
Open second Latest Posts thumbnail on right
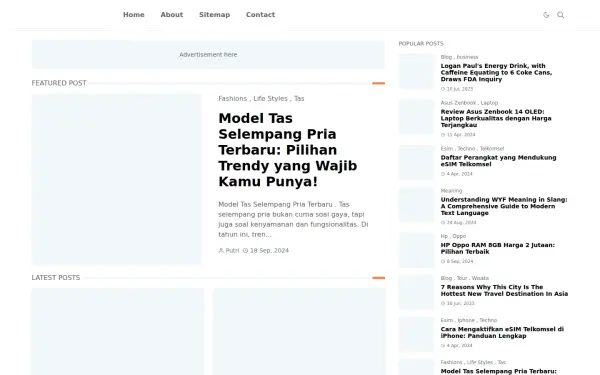tap(299, 331)
